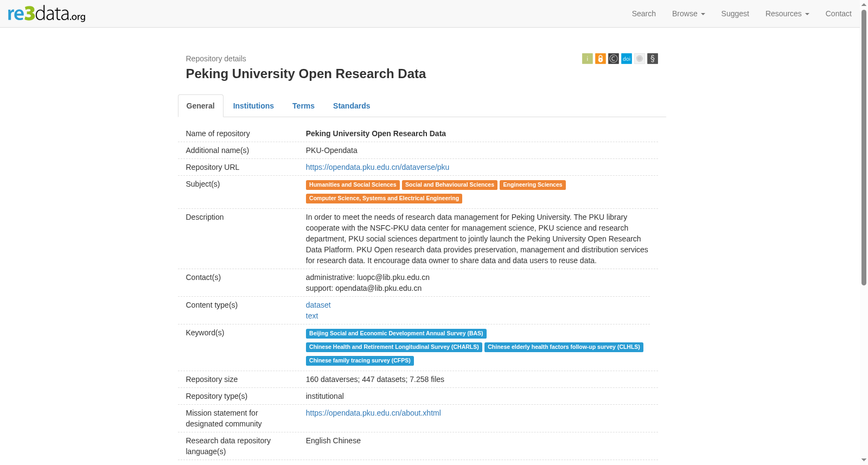Viewport: 868px width, 465px height.
Task: Go to the Contact page
Action: 838,14
